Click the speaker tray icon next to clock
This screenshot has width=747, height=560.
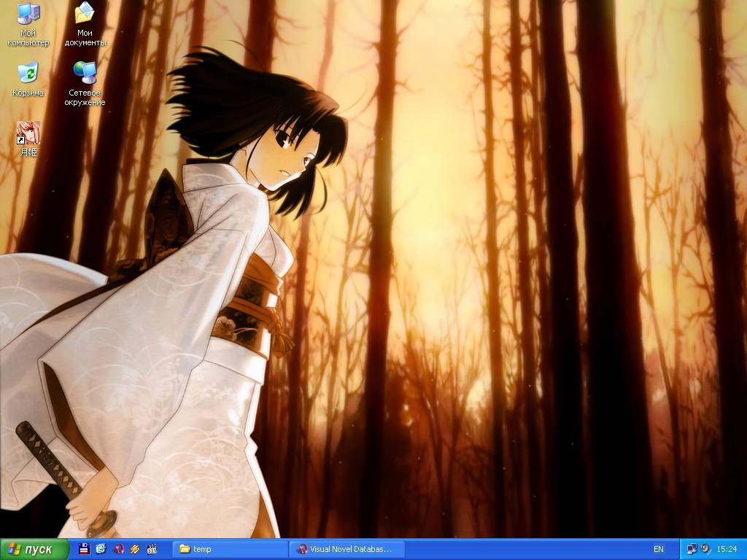(x=705, y=549)
